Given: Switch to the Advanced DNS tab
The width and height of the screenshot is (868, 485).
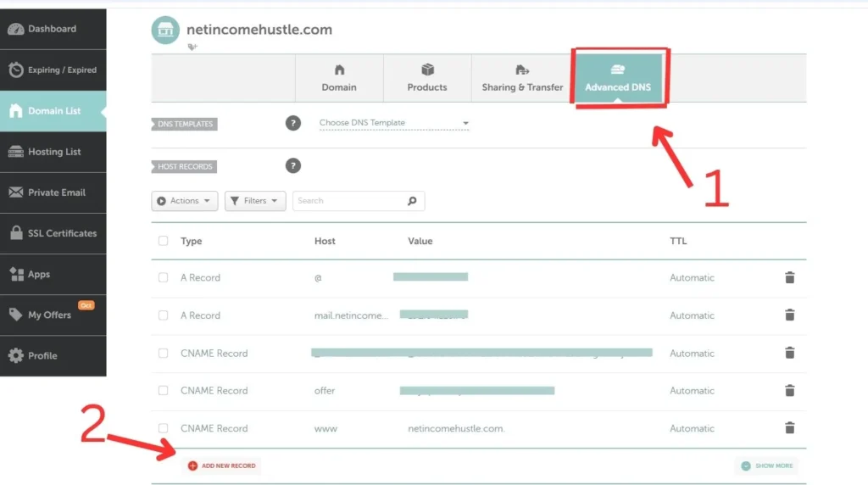Looking at the screenshot, I should tap(618, 78).
